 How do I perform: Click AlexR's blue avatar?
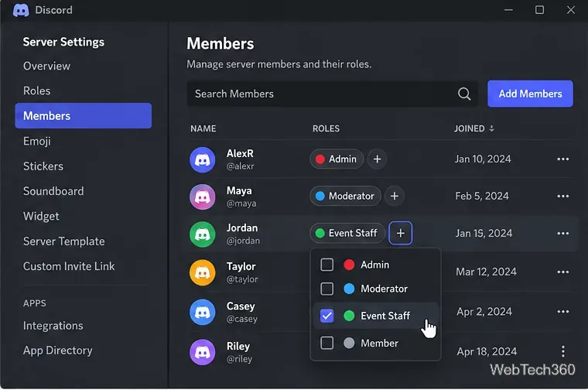pyautogui.click(x=203, y=159)
